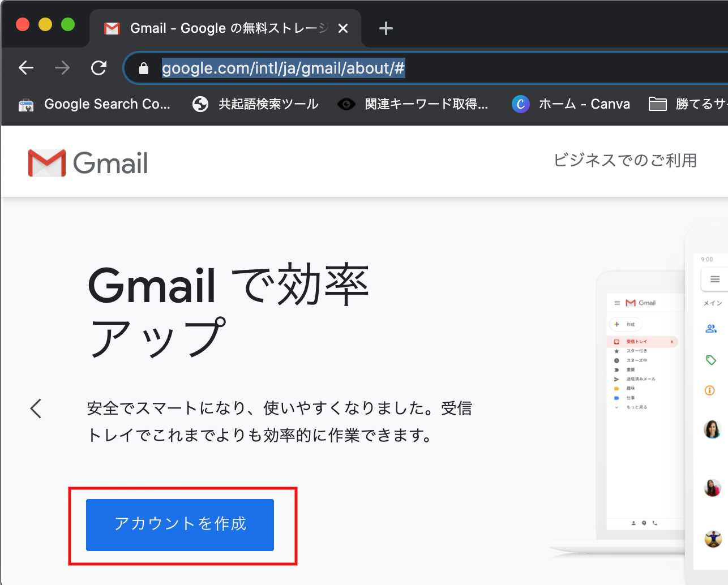Click the people icon in phone mockup
Viewport: 728px width, 585px height.
coord(711,329)
